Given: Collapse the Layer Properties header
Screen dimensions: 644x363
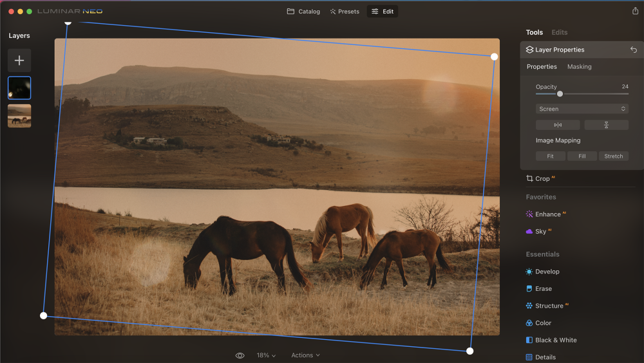Looking at the screenshot, I should [x=582, y=50].
